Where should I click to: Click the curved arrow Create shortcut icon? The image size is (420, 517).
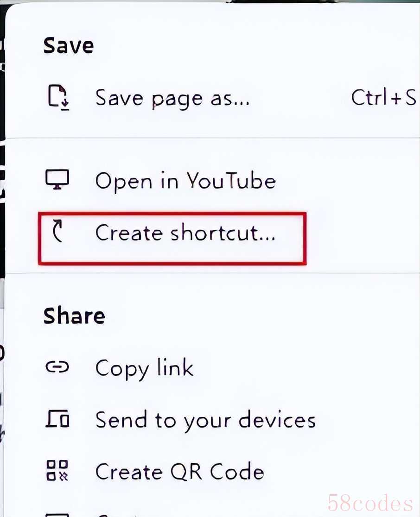[58, 231]
